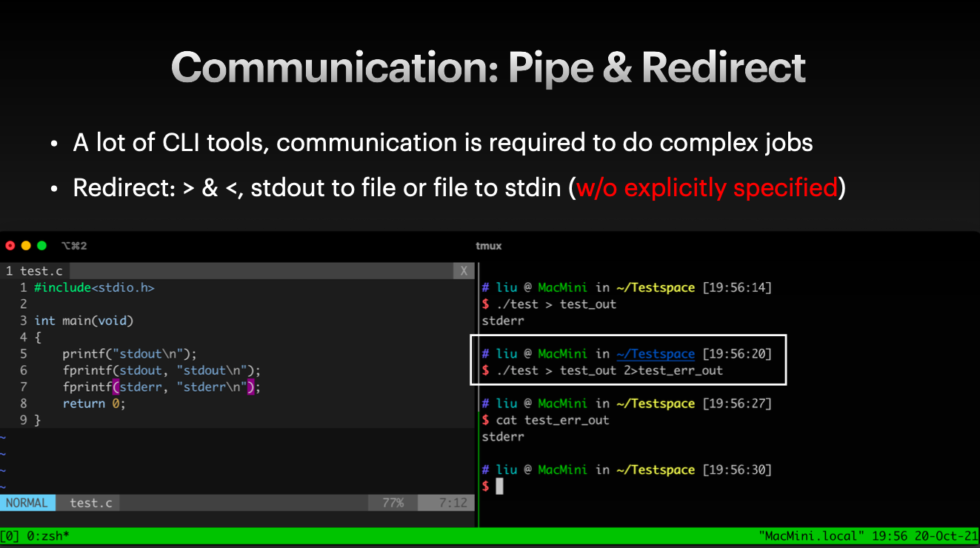Click the test.c filename in vim statusline
The width and height of the screenshot is (980, 548).
click(x=90, y=503)
